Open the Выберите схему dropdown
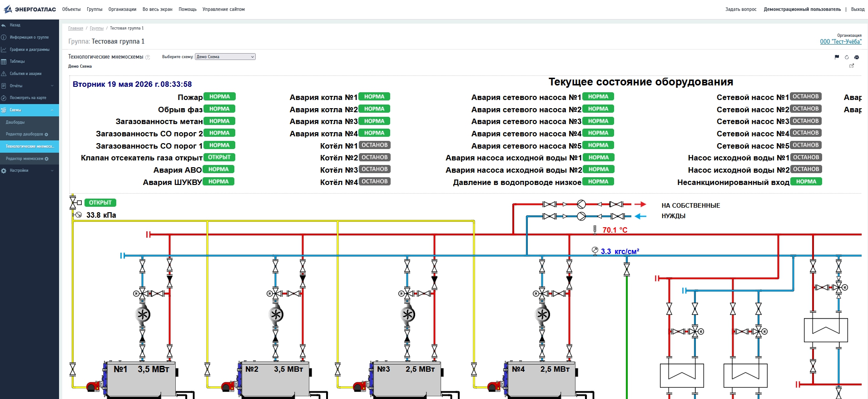 click(x=225, y=57)
